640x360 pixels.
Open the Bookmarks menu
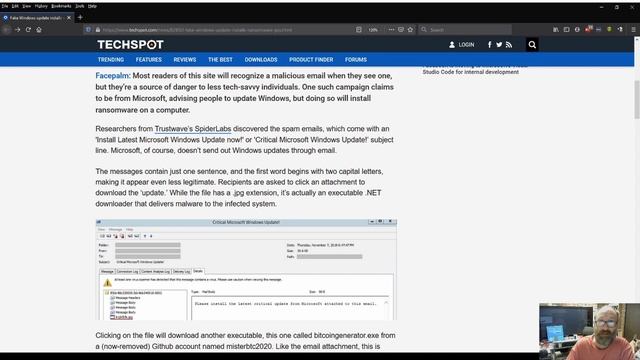pyautogui.click(x=61, y=6)
